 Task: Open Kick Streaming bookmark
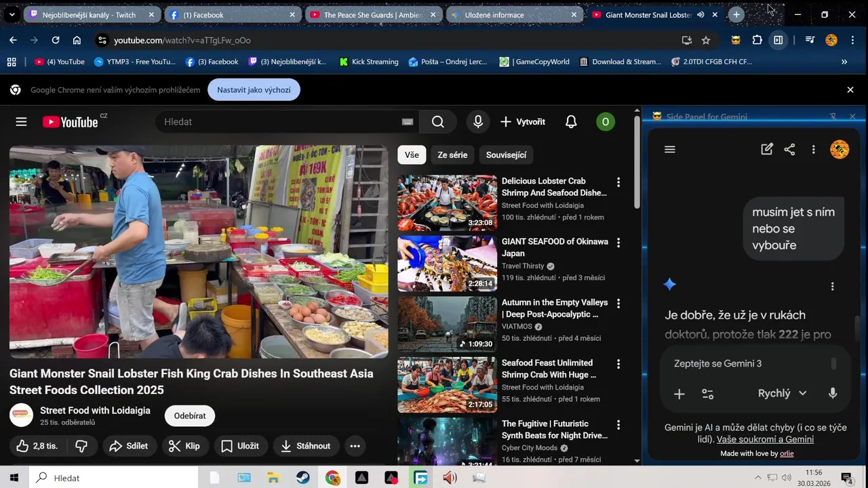click(368, 62)
